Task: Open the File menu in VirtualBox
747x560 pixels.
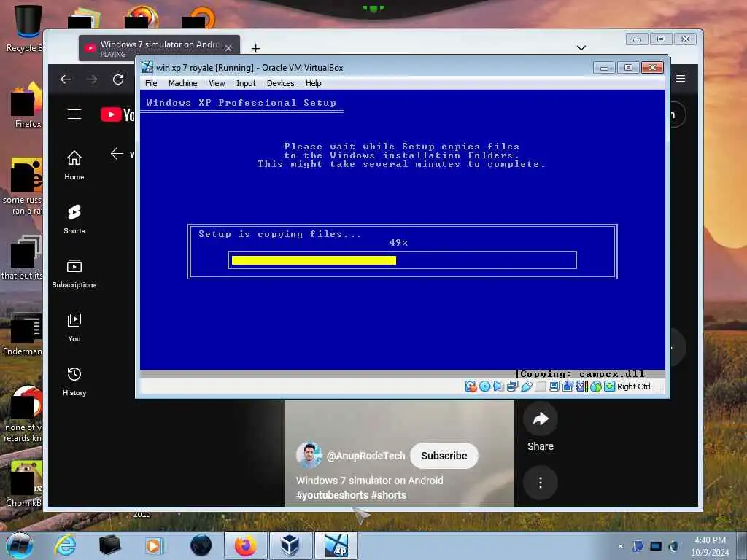Action: tap(151, 83)
